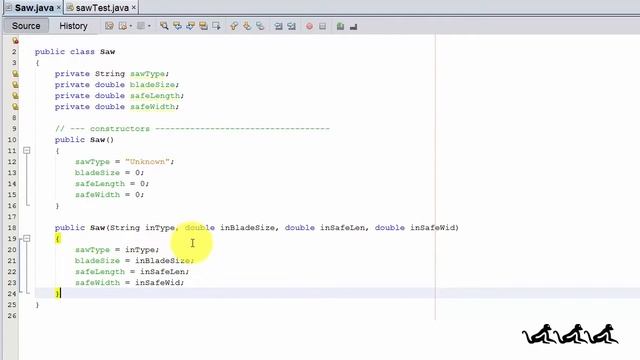Select the Saw.java editor tab
The image size is (640, 360).
(x=34, y=8)
